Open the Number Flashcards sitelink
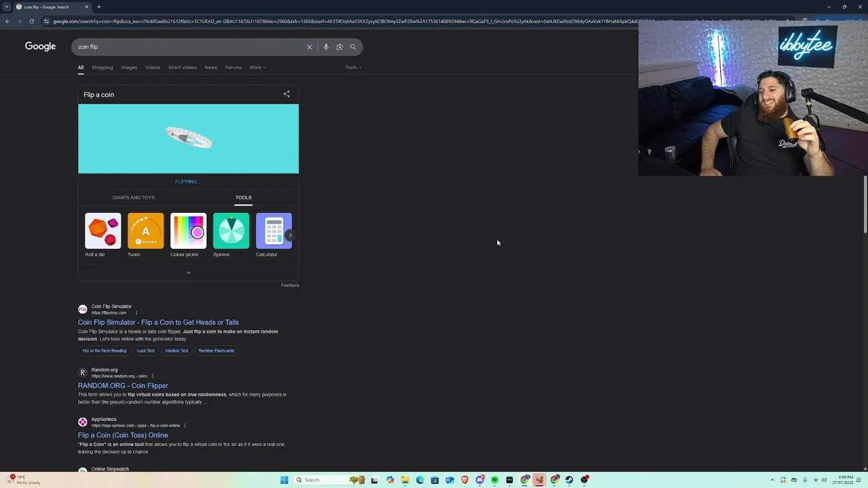 (x=216, y=350)
